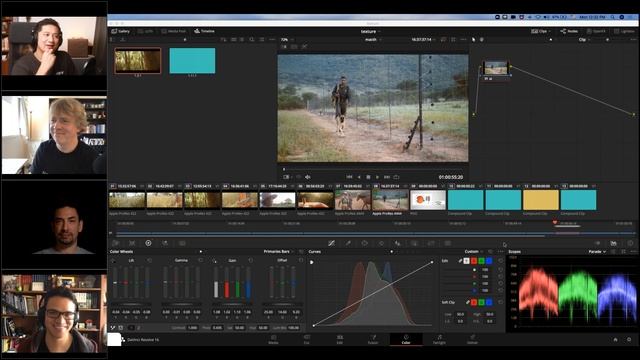Open the Information palette icon
Image resolution: width=640 pixels, height=360 pixels.
630,243
